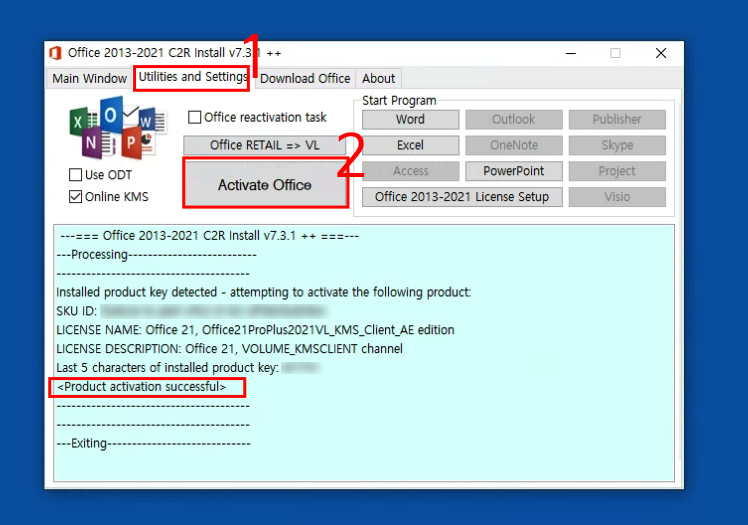The height and width of the screenshot is (525, 748).
Task: Click the Office RETAIL => VL button
Action: click(264, 145)
